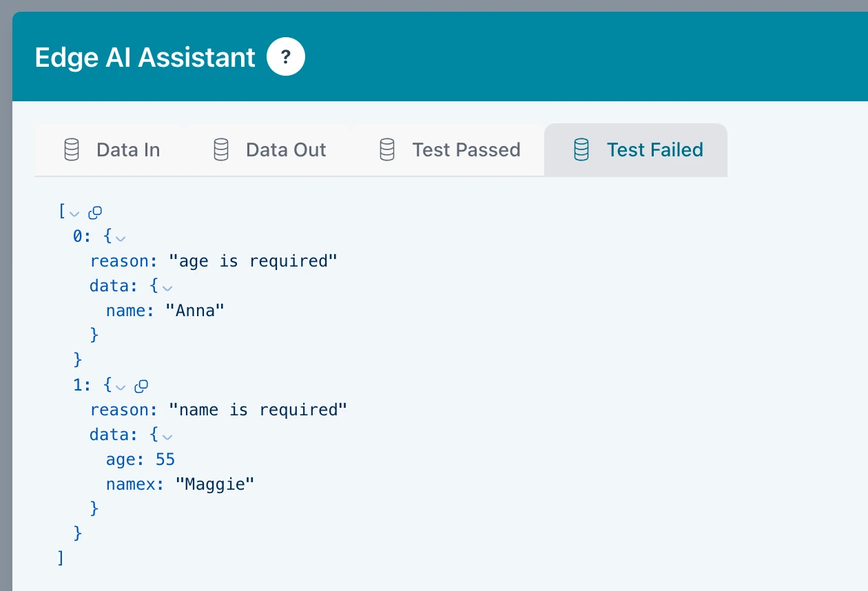The width and height of the screenshot is (868, 591).
Task: Click the database icon on Test Failed tab
Action: pyautogui.click(x=581, y=149)
